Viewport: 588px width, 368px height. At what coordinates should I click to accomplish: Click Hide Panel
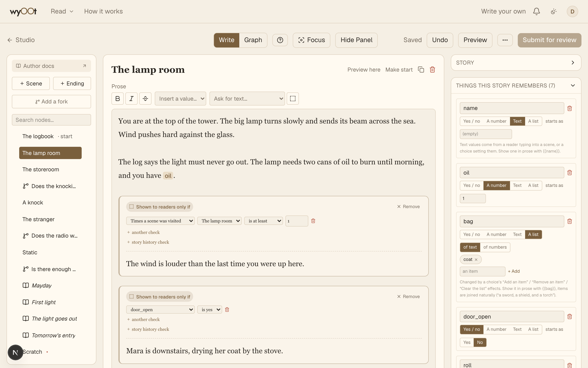356,40
